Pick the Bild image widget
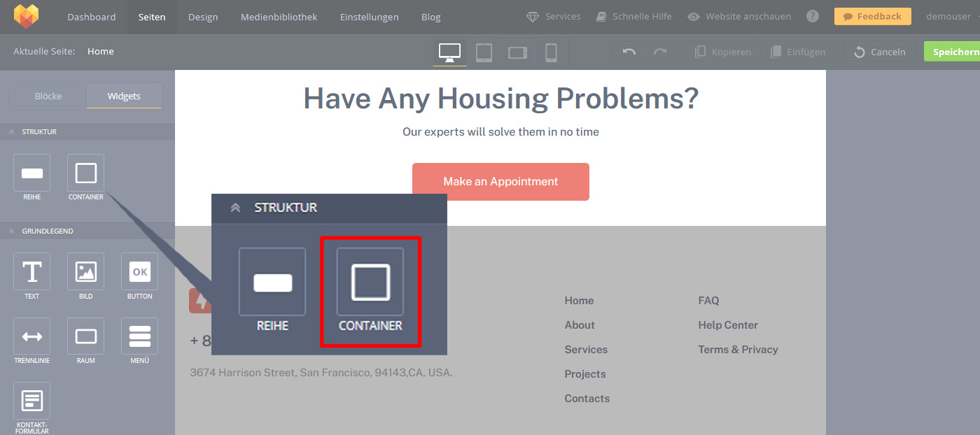Viewport: 980px width, 435px height. click(x=85, y=272)
